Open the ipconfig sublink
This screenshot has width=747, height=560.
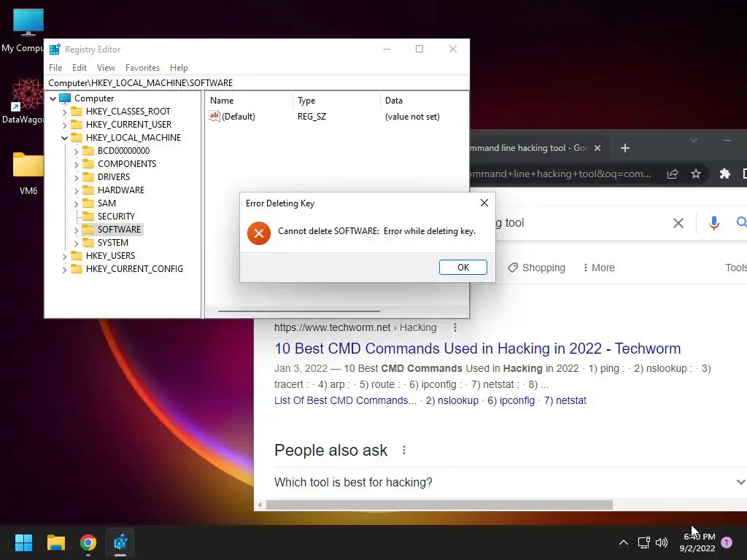click(511, 400)
